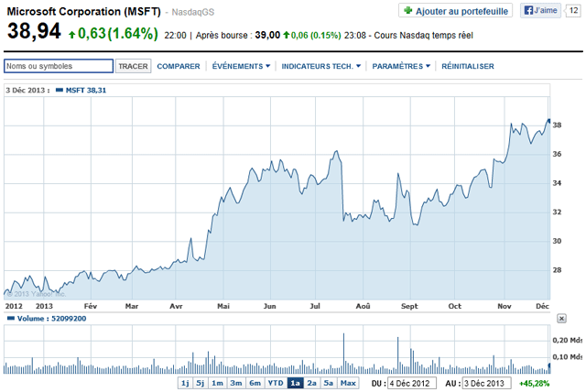Expand the Indicateurs Tech. menu

click(320, 67)
